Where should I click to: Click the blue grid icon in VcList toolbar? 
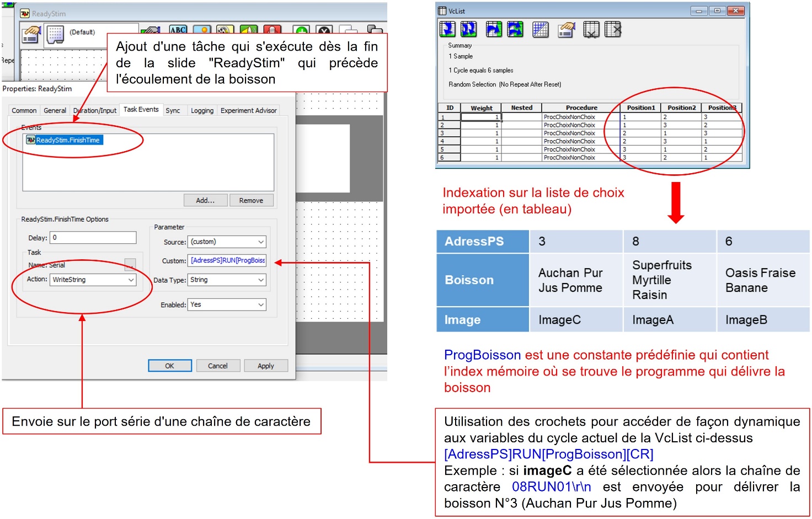pos(541,29)
